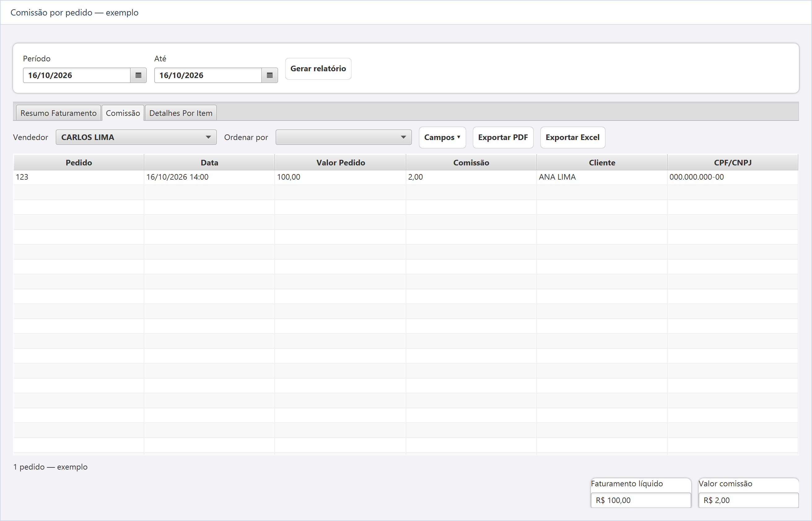Export the report via Exportar PDF
This screenshot has width=812, height=521.
(x=503, y=137)
